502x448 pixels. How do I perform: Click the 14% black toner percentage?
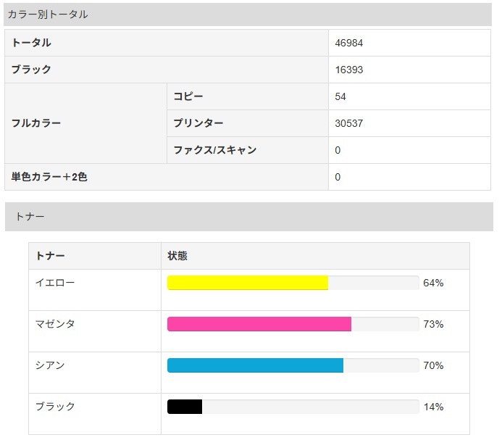point(433,407)
